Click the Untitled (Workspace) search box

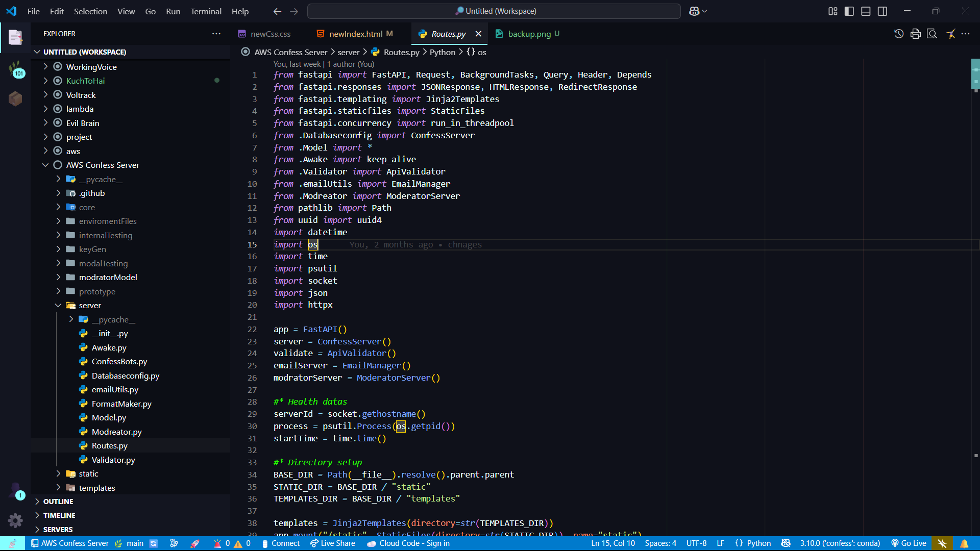(494, 11)
